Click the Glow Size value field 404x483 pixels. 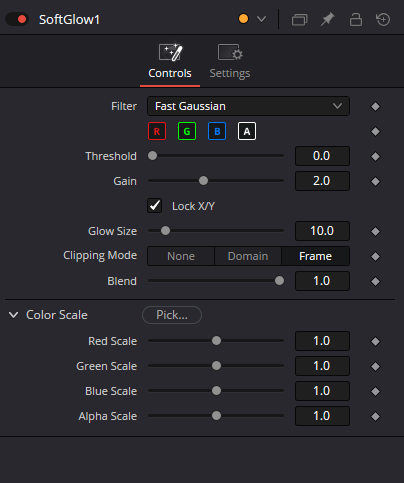(x=322, y=231)
